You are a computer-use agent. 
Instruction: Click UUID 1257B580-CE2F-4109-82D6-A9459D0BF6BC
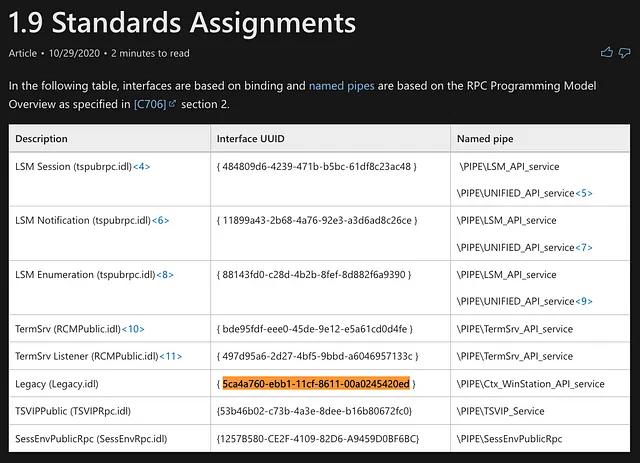click(318, 439)
